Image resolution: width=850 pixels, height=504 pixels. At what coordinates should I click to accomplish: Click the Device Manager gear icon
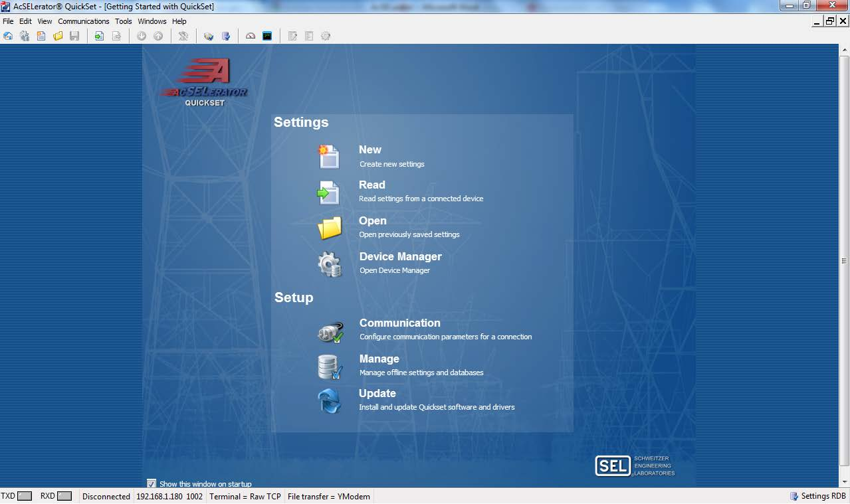coord(330,264)
